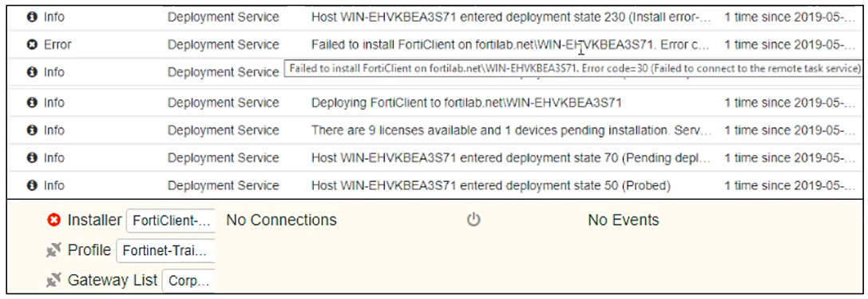Click the red installer error status icon
Viewport: 868px width, 299px height.
click(54, 221)
